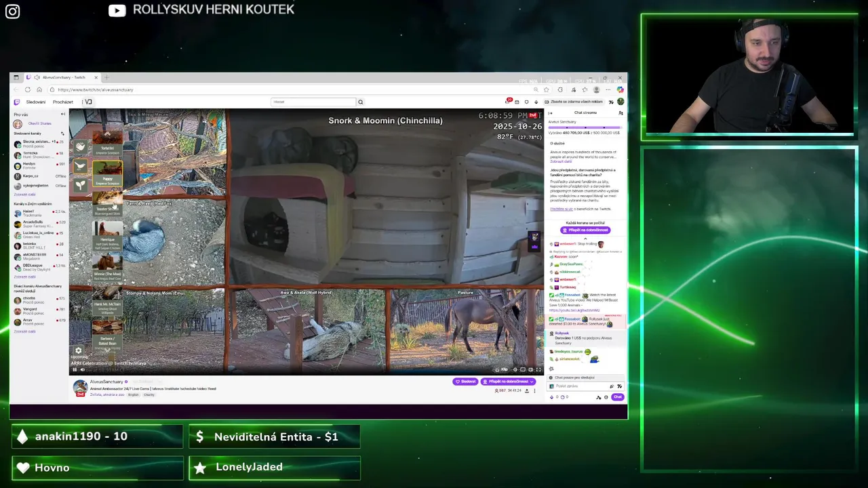The image size is (868, 488).
Task: Open browser tab actions menu
Action: pos(16,77)
